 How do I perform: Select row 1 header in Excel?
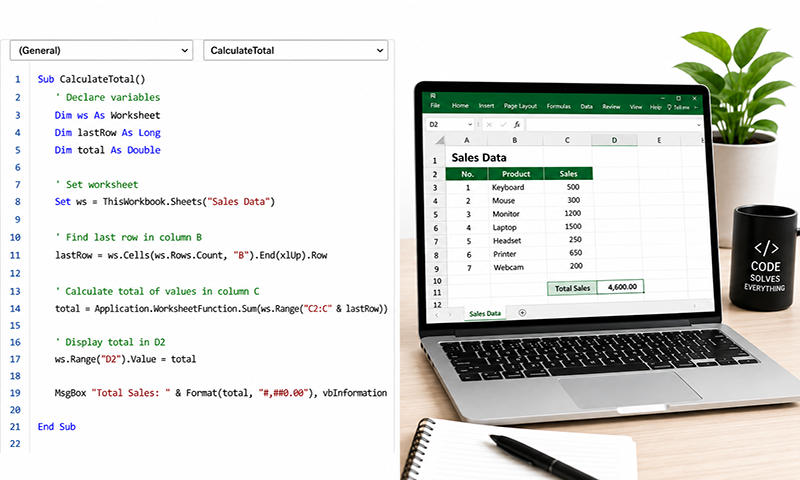pos(435,161)
